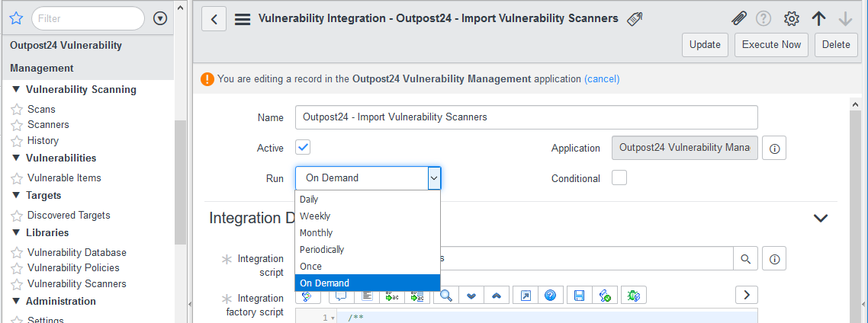Open the Run dropdown showing On Demand
Image resolution: width=868 pixels, height=323 pixels.
(368, 178)
